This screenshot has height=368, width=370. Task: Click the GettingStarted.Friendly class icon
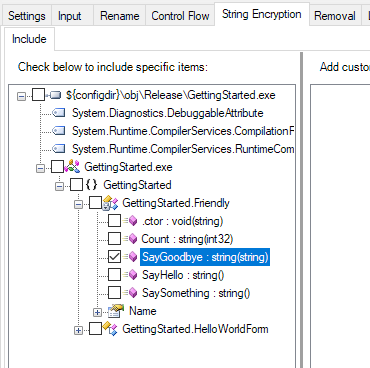110,203
